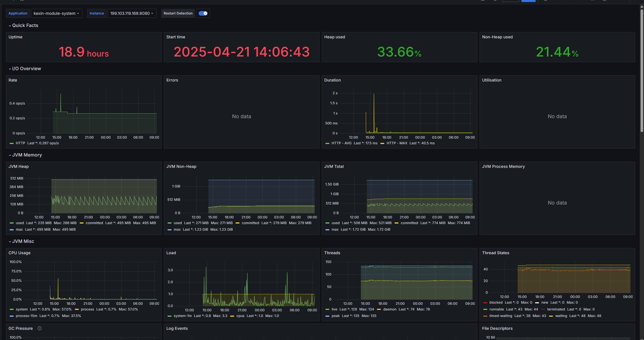Toggle the used series in the JVM Total legend

click(x=336, y=223)
